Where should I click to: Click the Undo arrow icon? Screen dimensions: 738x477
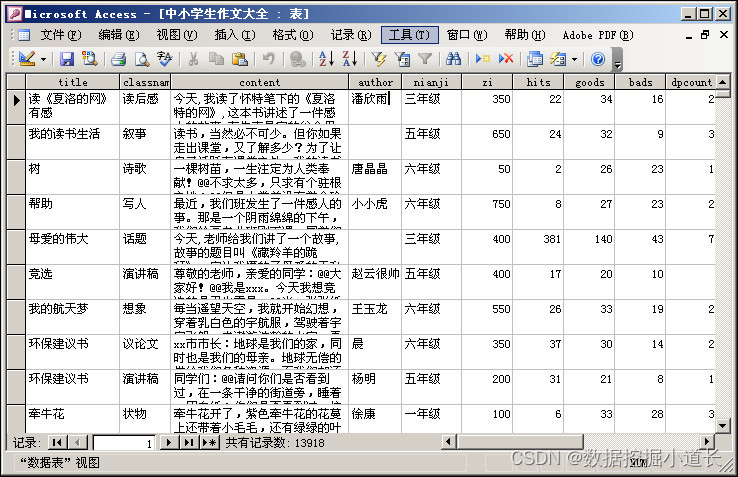(268, 59)
